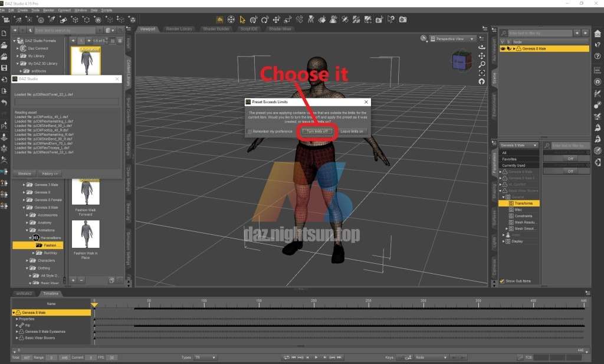Click the orbit camera icon beside viewport
This screenshot has width=604, height=364.
pos(482,48)
